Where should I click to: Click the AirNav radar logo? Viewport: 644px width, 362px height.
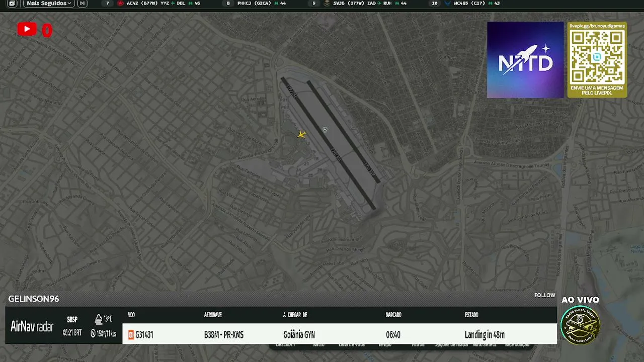32,326
